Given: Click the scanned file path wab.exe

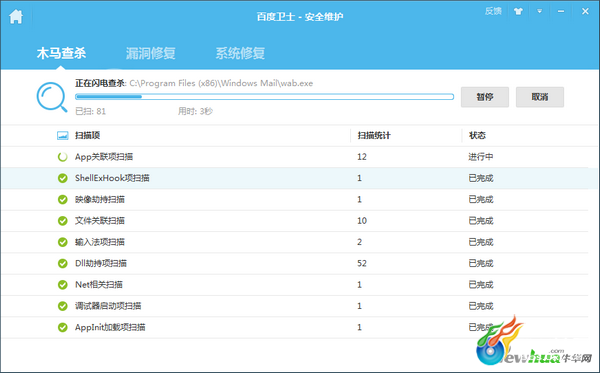Looking at the screenshot, I should (x=221, y=83).
